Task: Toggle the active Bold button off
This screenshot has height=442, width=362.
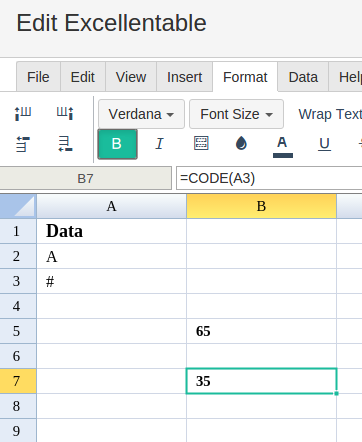Action: click(x=117, y=144)
